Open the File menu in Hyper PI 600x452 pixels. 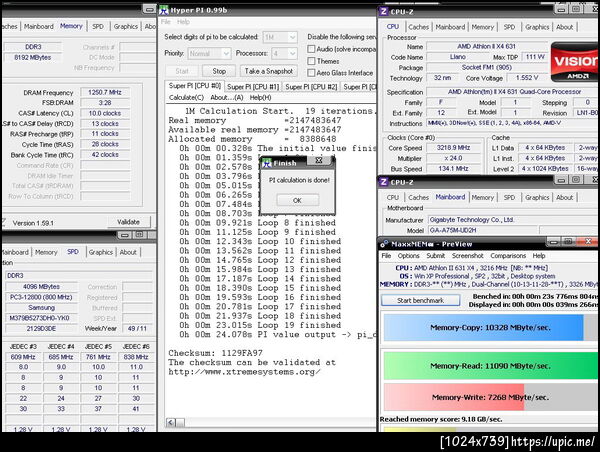pyautogui.click(x=165, y=22)
